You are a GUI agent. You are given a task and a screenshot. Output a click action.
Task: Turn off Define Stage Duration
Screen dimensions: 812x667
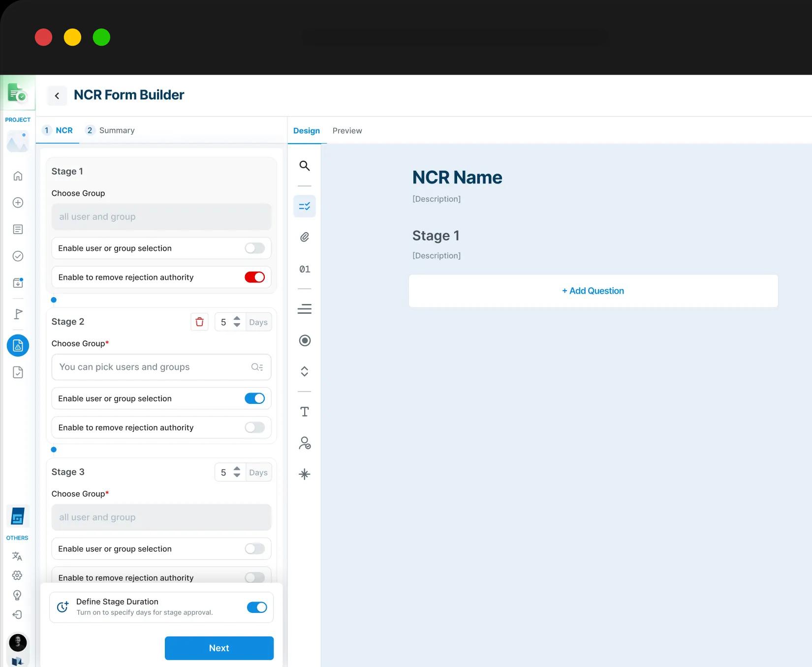point(257,607)
